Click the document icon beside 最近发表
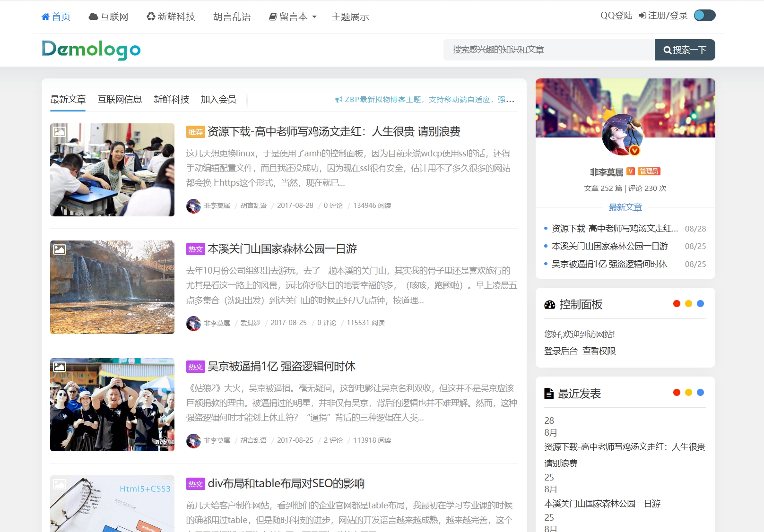Viewport: 764px width, 532px height. click(549, 394)
